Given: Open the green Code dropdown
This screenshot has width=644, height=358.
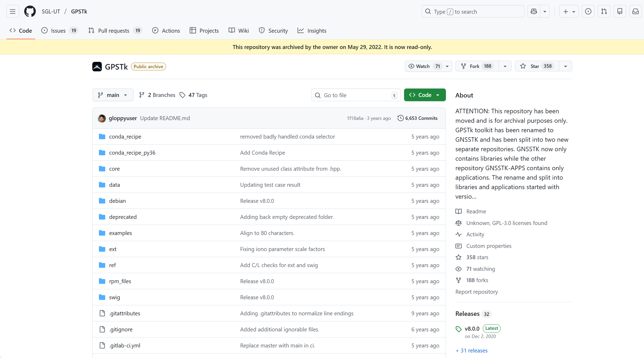Looking at the screenshot, I should pyautogui.click(x=425, y=95).
